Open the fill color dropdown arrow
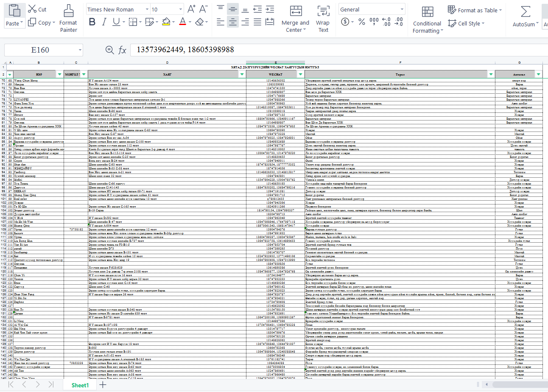The height and width of the screenshot is (392, 548). (174, 22)
